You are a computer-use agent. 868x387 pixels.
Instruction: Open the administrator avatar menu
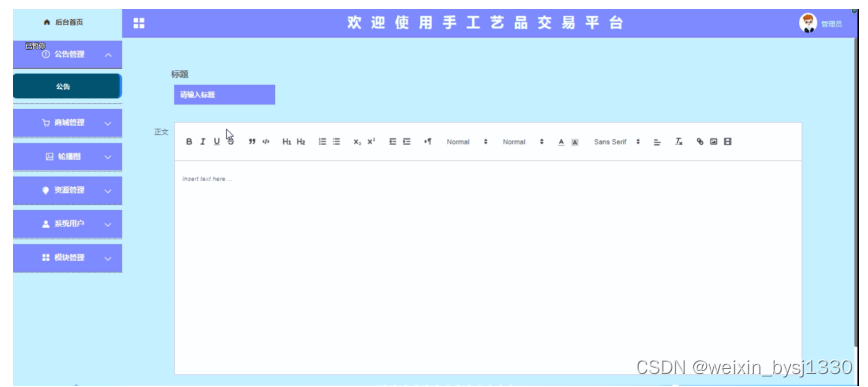tap(808, 23)
